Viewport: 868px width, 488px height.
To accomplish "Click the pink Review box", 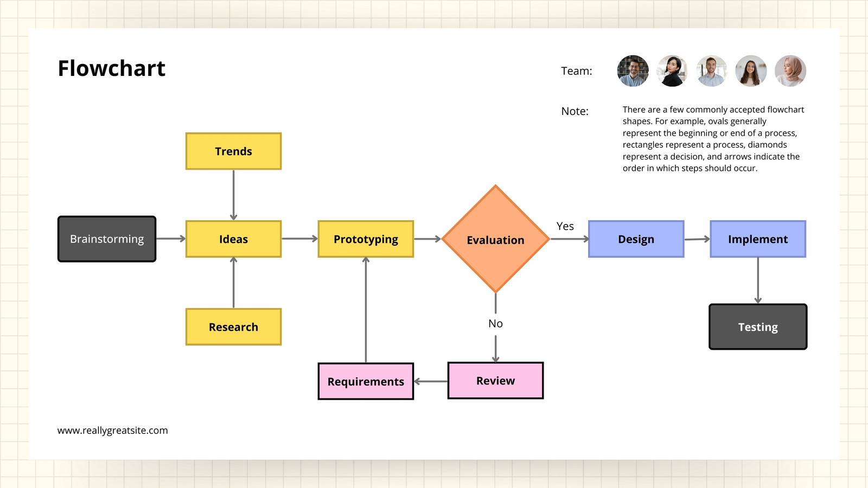I will (x=495, y=381).
